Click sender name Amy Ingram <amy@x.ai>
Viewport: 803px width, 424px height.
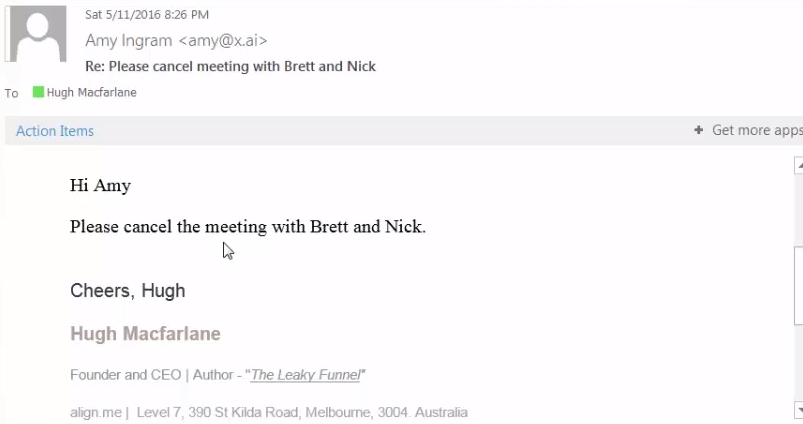(177, 40)
